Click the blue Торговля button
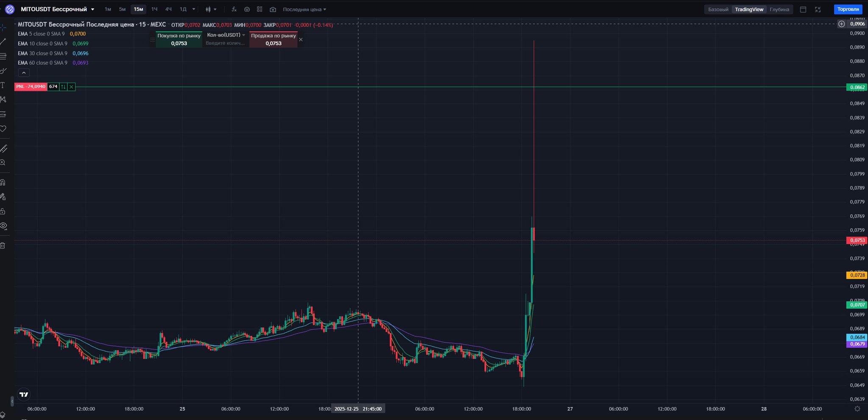 [848, 9]
